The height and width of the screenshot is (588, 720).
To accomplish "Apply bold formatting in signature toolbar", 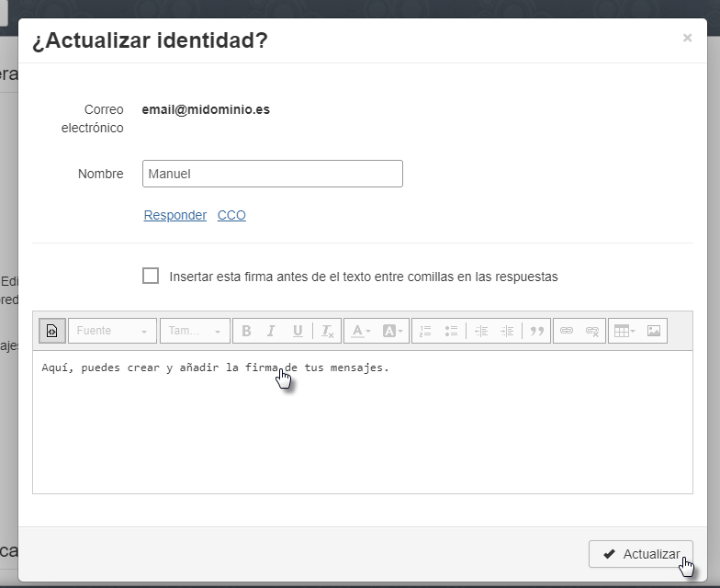I will coord(246,331).
